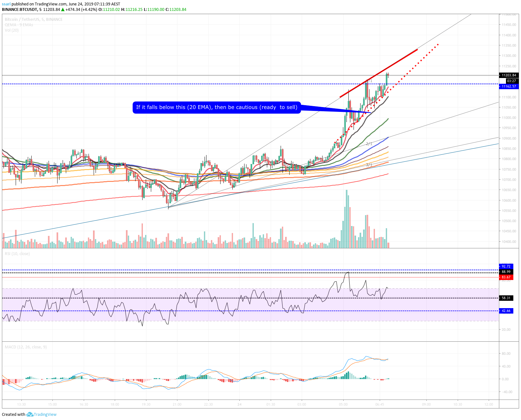Viewport: 521px width, 420px height.
Task: Select the Vol (20) indicator label
Action: pos(12,30)
